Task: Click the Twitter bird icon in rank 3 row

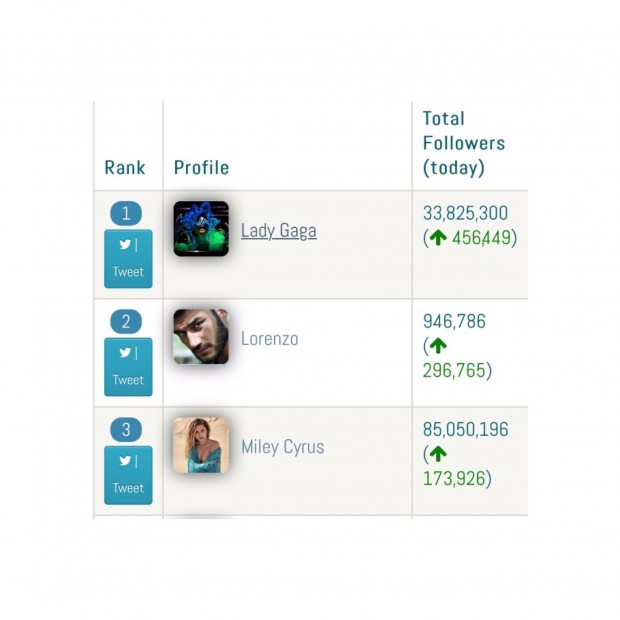Action: tap(124, 461)
